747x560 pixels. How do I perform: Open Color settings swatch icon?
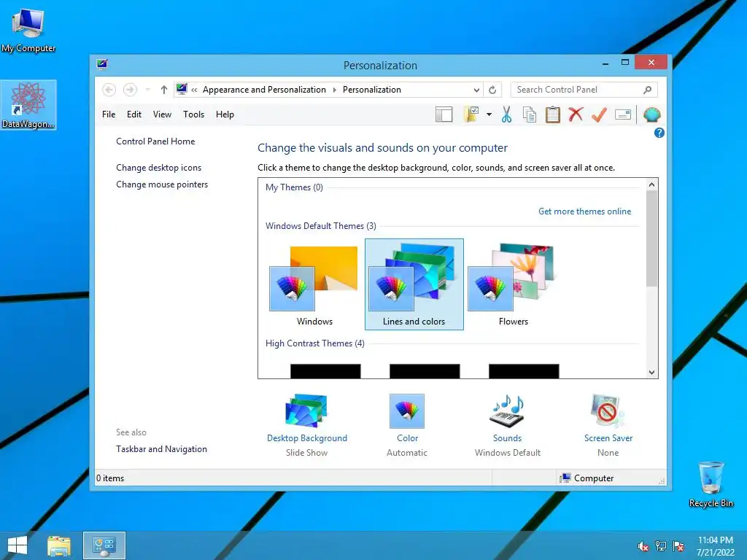(x=407, y=411)
